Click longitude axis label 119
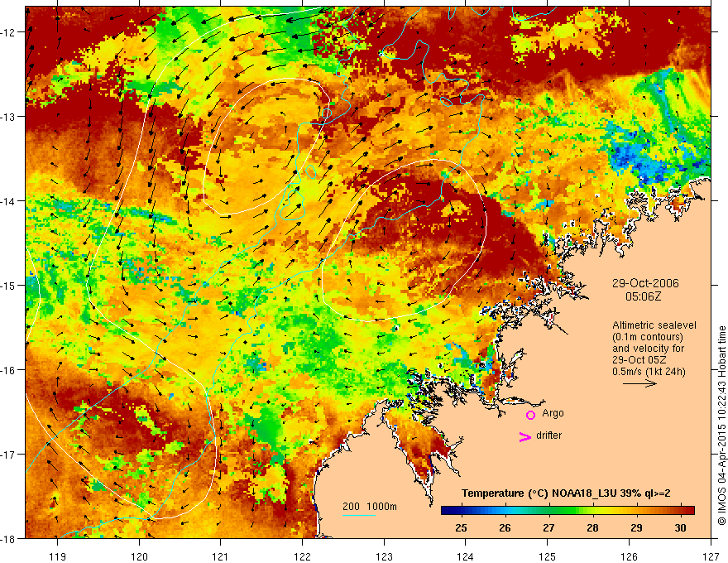This screenshot has width=728, height=563. [x=58, y=556]
